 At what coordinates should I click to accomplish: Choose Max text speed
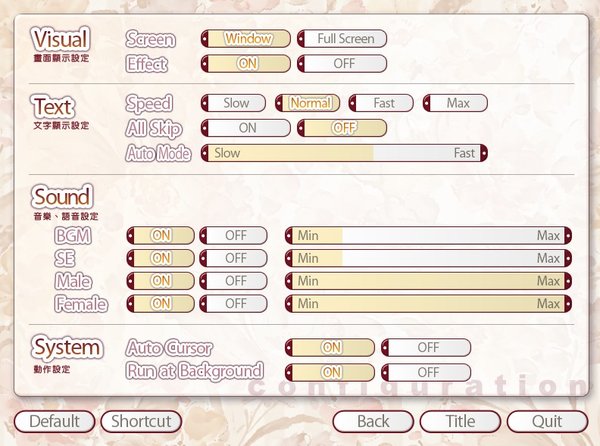coord(456,103)
